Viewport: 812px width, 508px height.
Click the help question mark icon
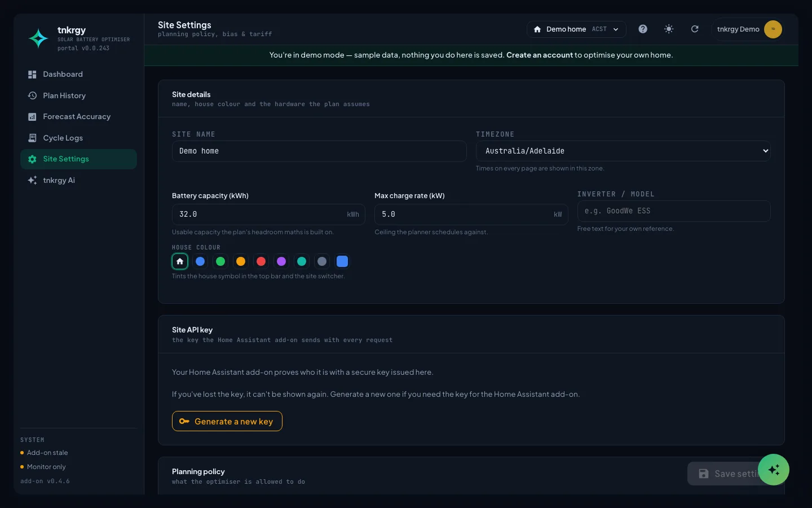tap(643, 29)
